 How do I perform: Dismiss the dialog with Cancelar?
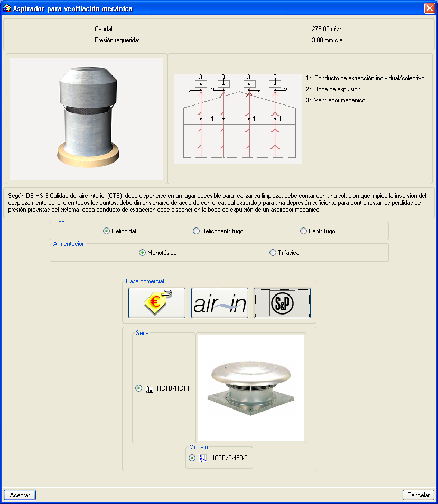point(418,495)
